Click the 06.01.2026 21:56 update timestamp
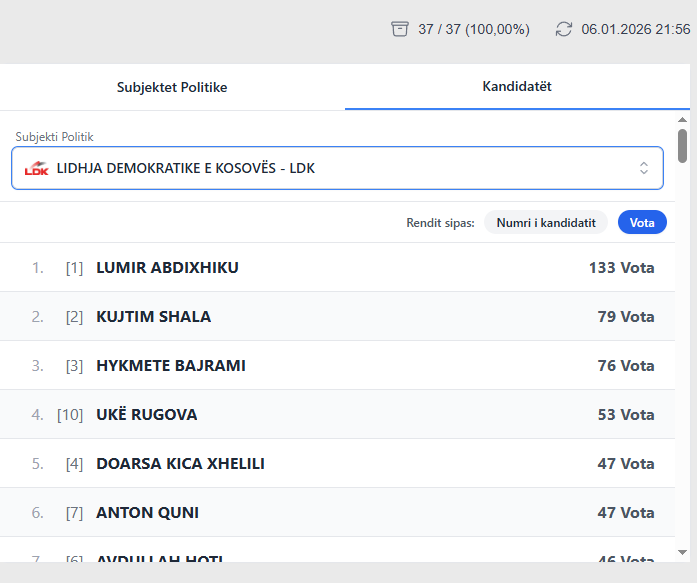Viewport: 697px width, 583px height. click(635, 29)
